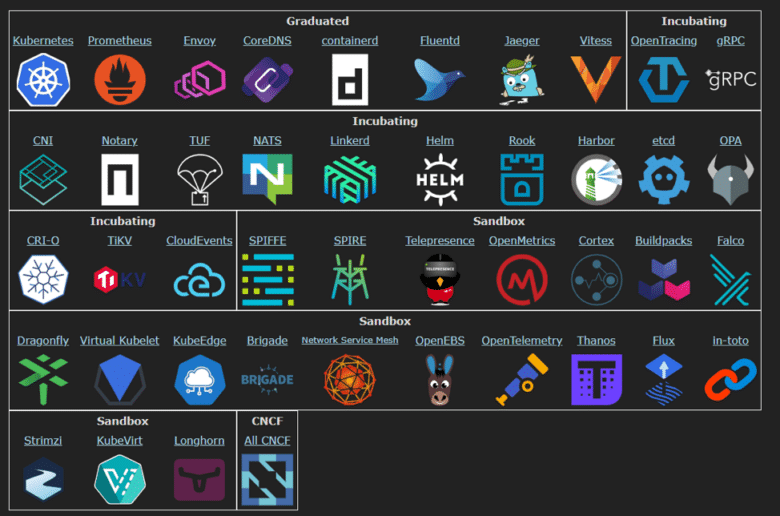Image resolution: width=780 pixels, height=516 pixels.
Task: Click the SPIRE tower logo
Action: (x=350, y=280)
